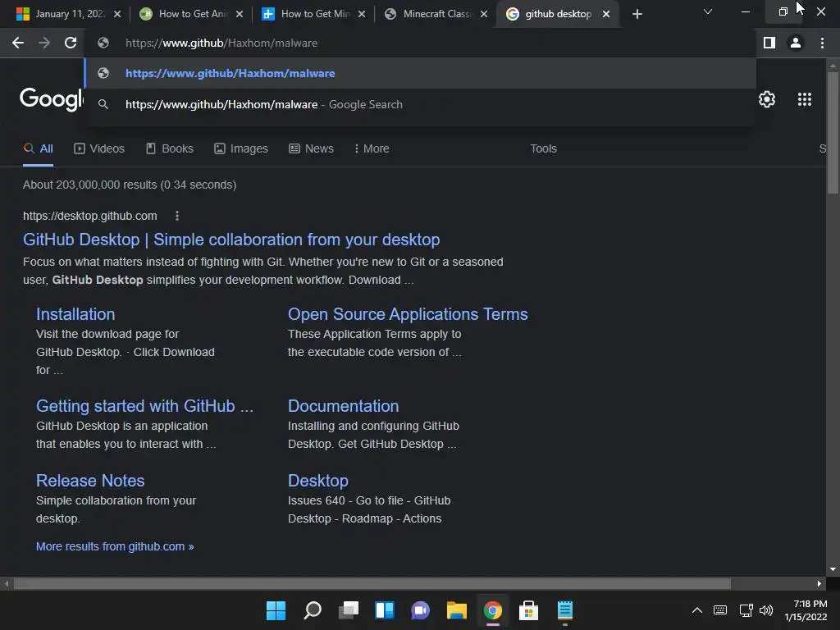This screenshot has height=630, width=840.
Task: Open Google search settings gear
Action: pyautogui.click(x=767, y=99)
